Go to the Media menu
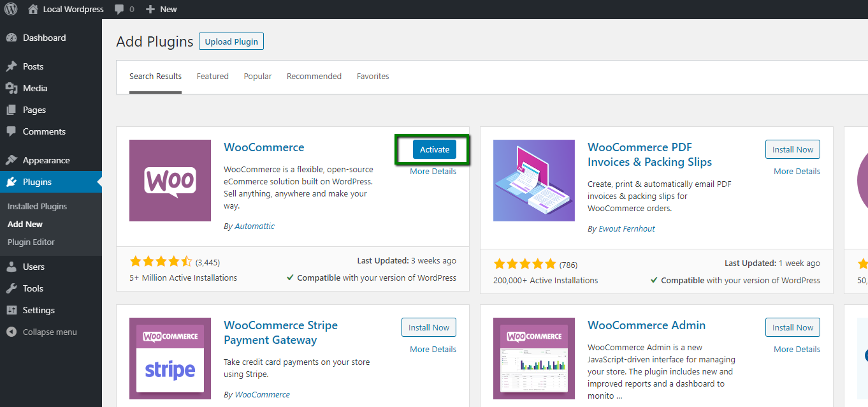This screenshot has height=407, width=868. [51, 88]
